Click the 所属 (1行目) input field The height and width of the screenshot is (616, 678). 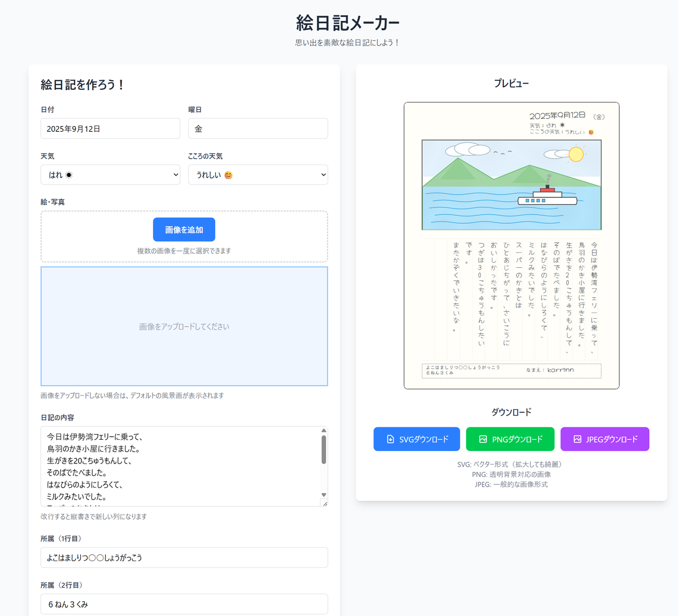(x=184, y=557)
